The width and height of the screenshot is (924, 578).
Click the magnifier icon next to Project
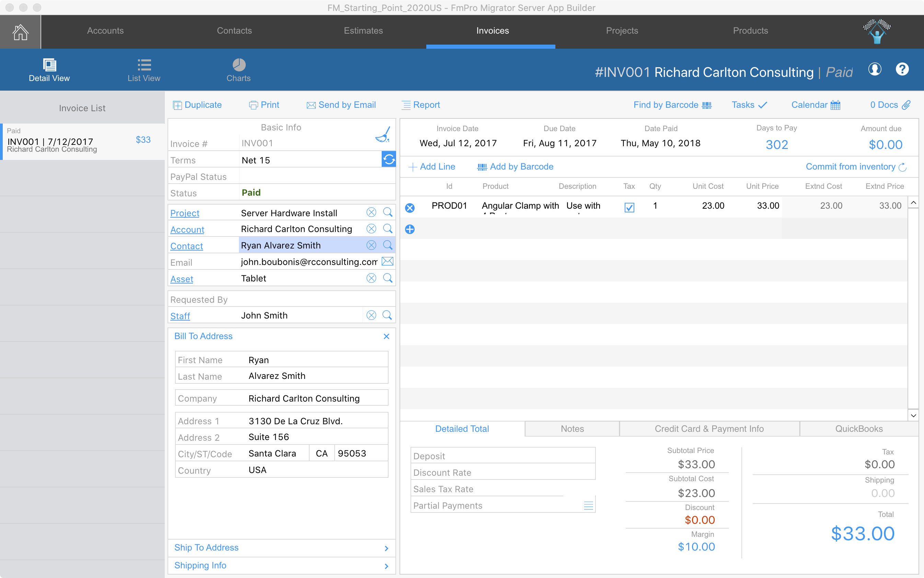[388, 212]
